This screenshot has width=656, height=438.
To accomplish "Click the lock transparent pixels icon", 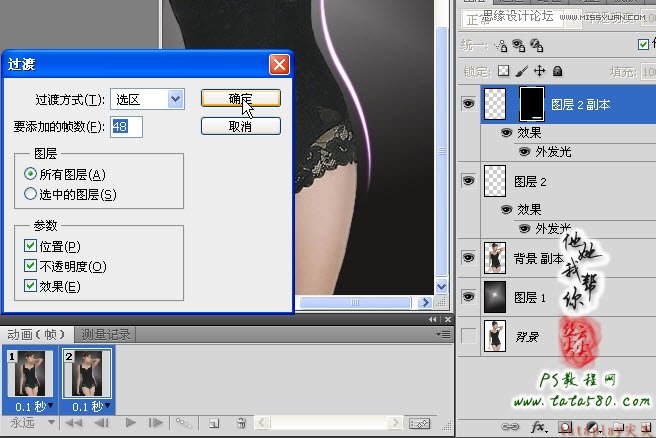I will click(504, 71).
